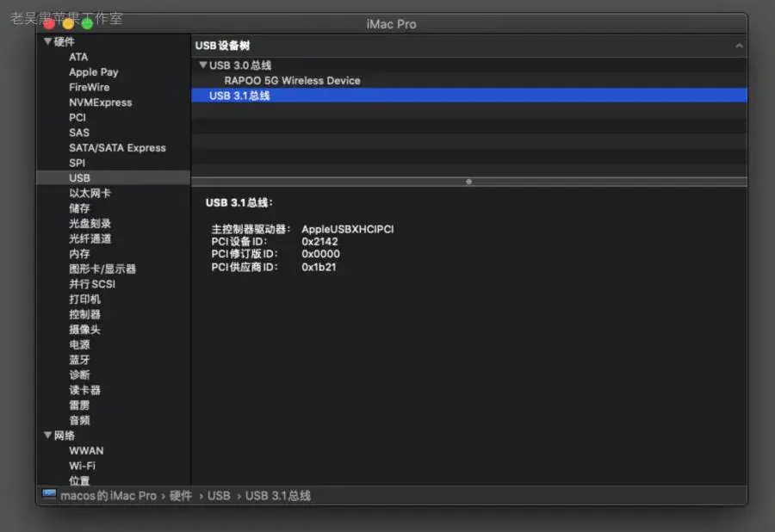Click the PCI 供应商 ID label

coord(245,267)
